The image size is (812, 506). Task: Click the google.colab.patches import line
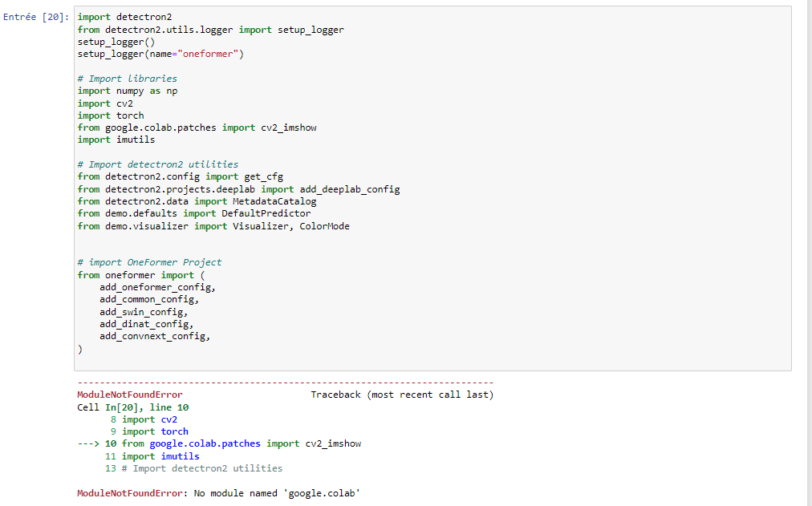197,127
